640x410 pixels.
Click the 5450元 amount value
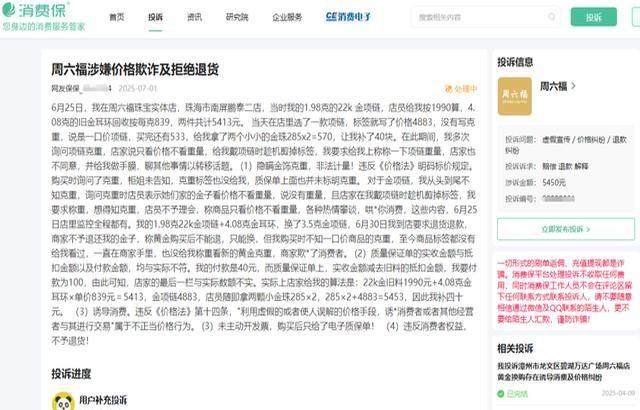pyautogui.click(x=554, y=182)
